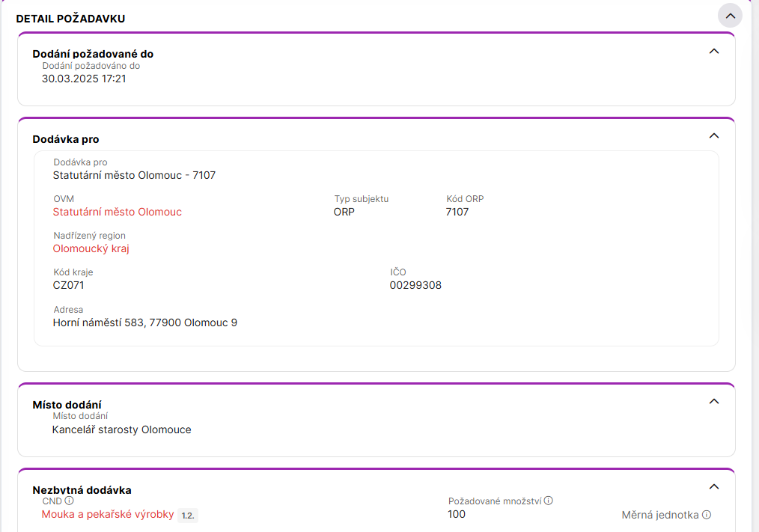The image size is (759, 532).
Task: Collapse the DETAIL POŽADAVKU panel with round chevron button
Action: 730,16
